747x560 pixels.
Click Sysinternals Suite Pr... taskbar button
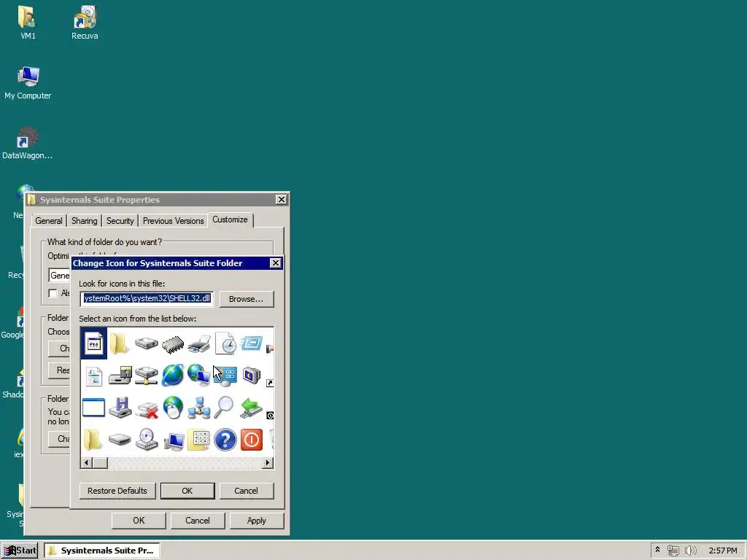tap(102, 551)
